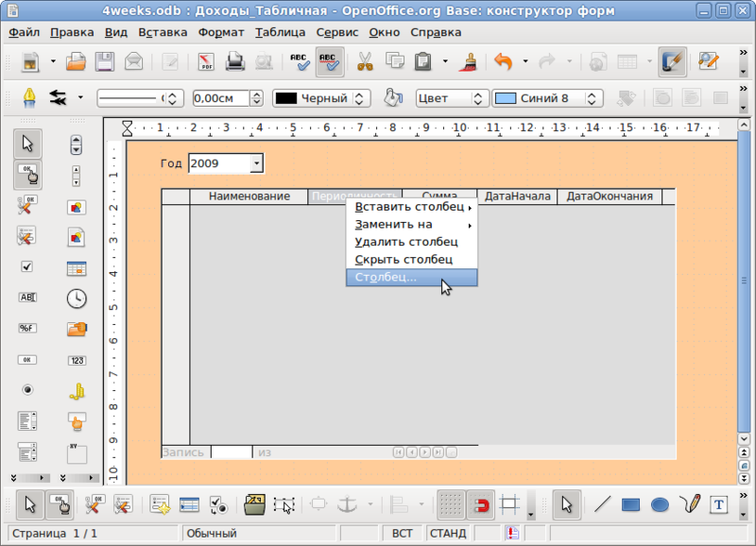Viewport: 756px width, 546px height.
Task: Choose Удалить столбец in the context menu
Action: click(412, 242)
